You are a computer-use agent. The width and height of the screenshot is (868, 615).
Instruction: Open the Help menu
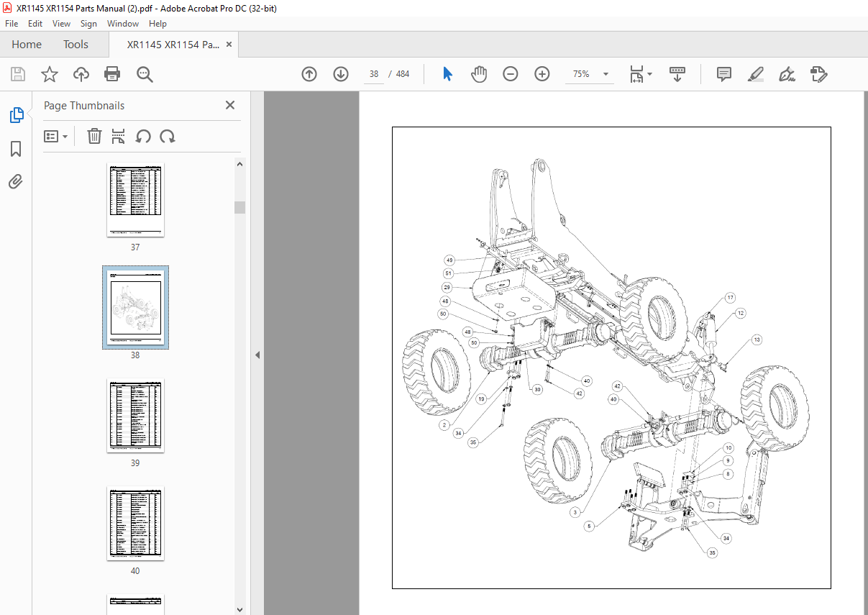pos(158,24)
